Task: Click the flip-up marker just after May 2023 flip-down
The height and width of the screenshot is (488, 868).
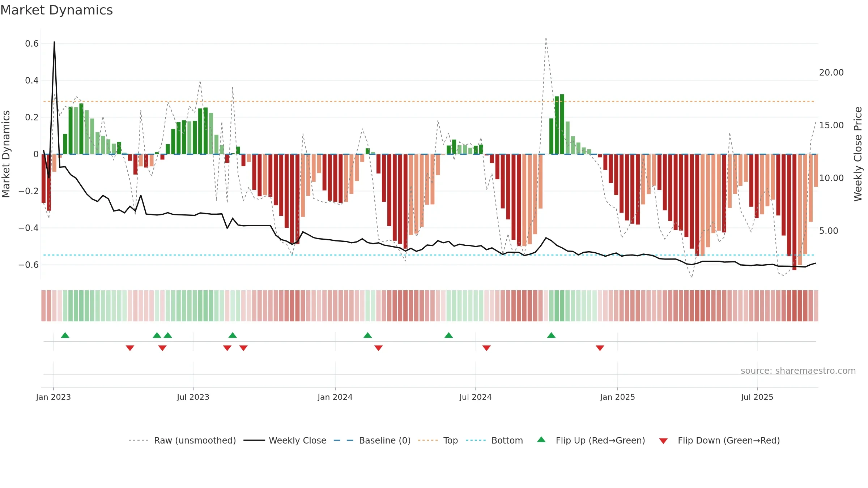Action: [x=168, y=335]
